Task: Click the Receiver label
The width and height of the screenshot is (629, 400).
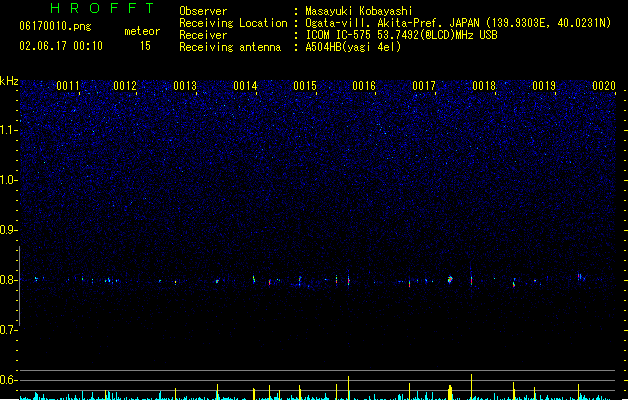Action: (203, 35)
